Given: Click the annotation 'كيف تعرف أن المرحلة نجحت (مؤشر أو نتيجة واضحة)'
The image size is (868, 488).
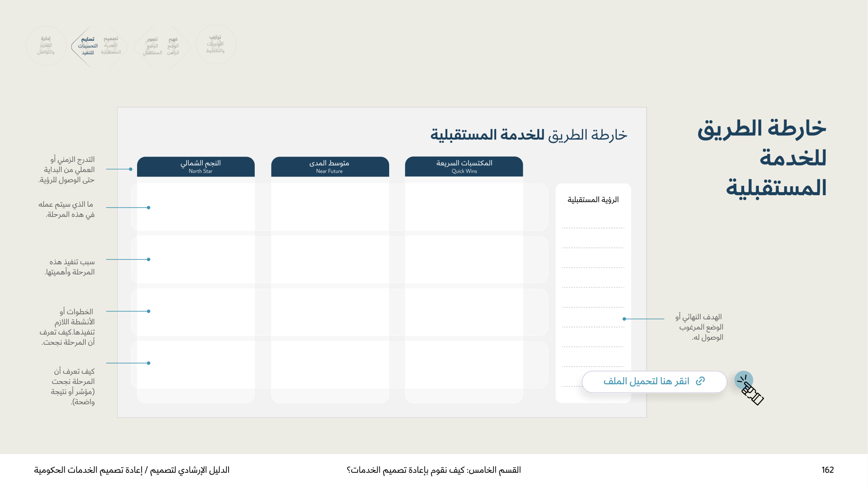Looking at the screenshot, I should click(72, 386).
